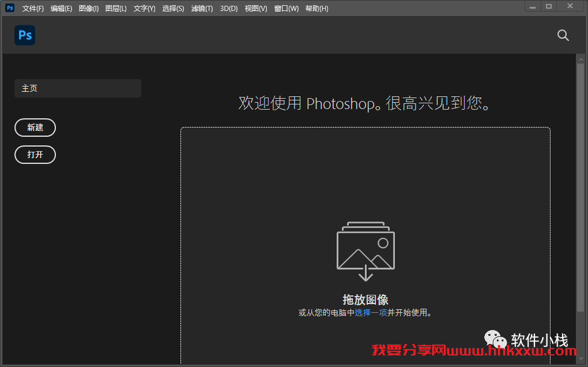Screen dimensions: 588x367
Task: Close the Photoshop window
Action: pos(570,6)
